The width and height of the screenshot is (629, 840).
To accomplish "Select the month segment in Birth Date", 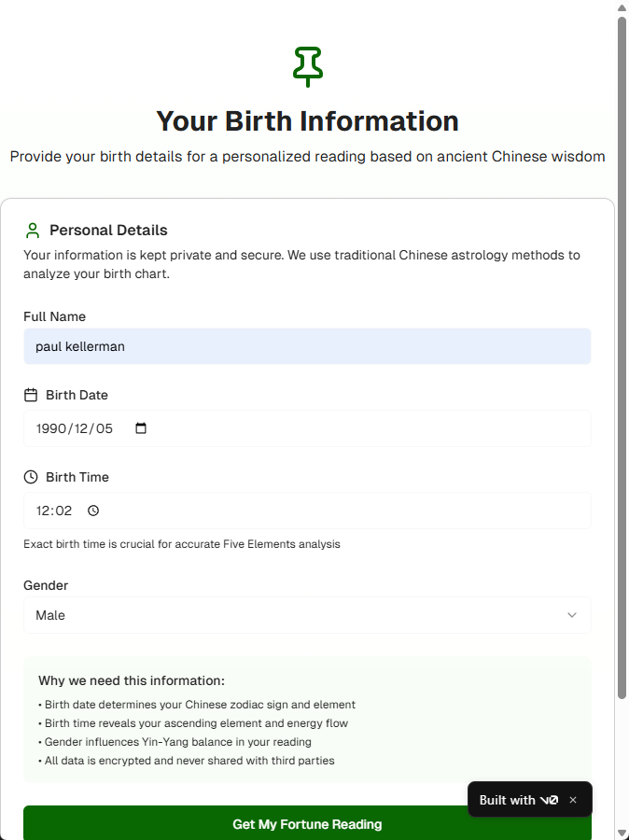I will pyautogui.click(x=82, y=428).
